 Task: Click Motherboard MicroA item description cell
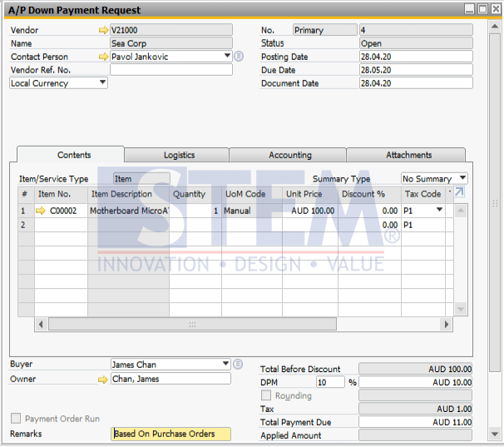pyautogui.click(x=129, y=211)
